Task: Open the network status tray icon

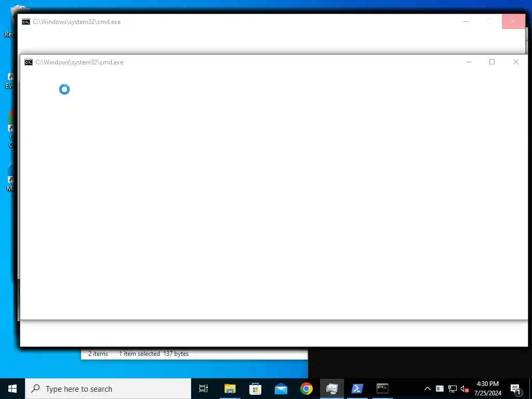Action: (x=453, y=389)
